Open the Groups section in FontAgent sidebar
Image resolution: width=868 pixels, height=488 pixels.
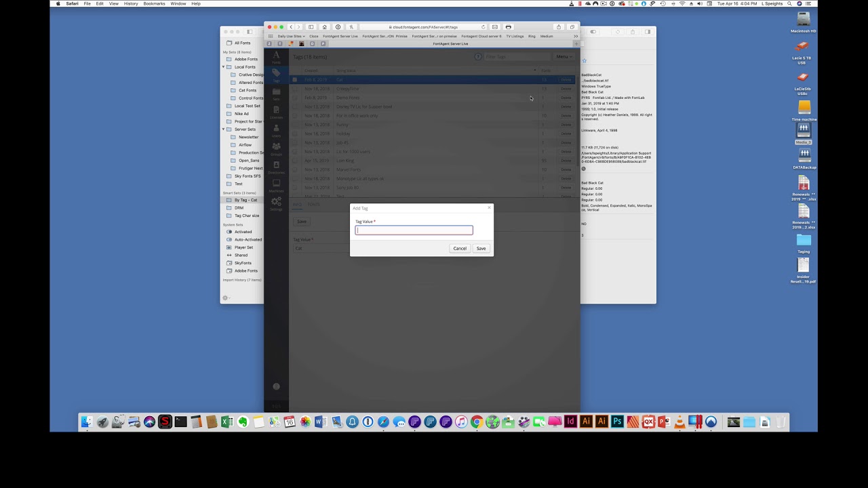point(276,148)
